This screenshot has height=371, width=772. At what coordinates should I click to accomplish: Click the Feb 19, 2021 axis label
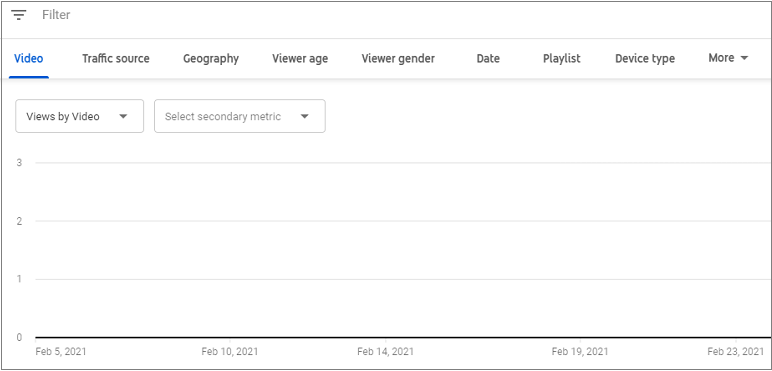tap(580, 351)
